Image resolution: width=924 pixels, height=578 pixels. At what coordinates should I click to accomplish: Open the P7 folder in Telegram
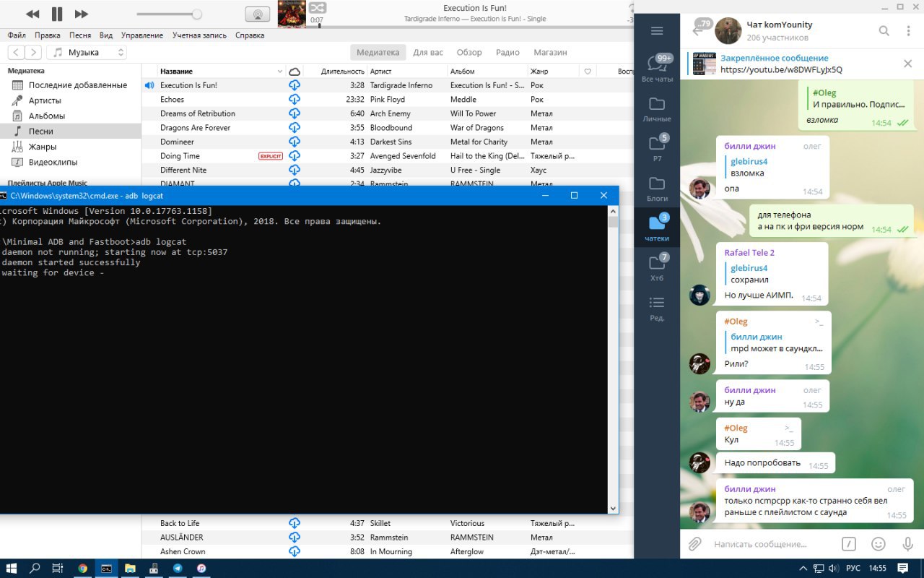pos(657,148)
